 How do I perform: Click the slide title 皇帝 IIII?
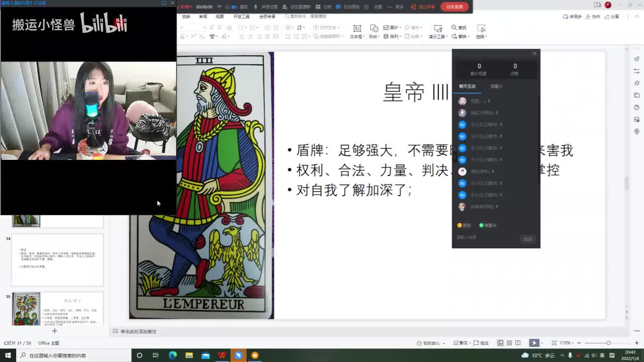click(415, 93)
